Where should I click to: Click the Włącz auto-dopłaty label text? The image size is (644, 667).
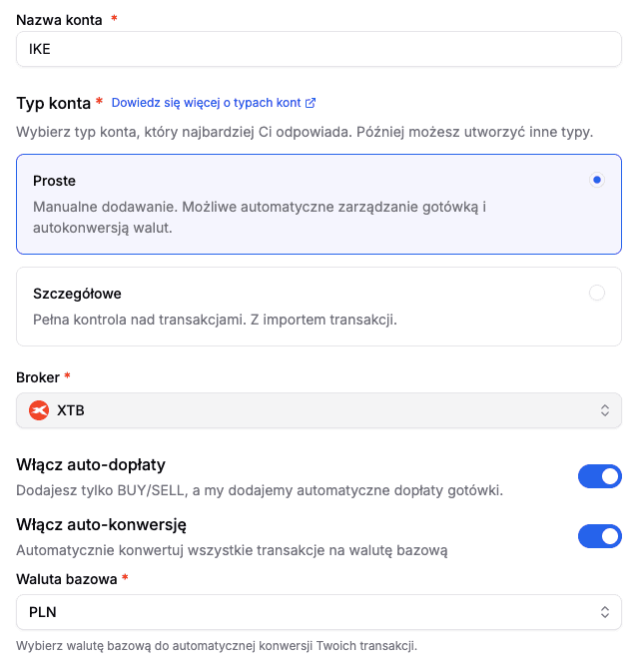[x=91, y=464]
